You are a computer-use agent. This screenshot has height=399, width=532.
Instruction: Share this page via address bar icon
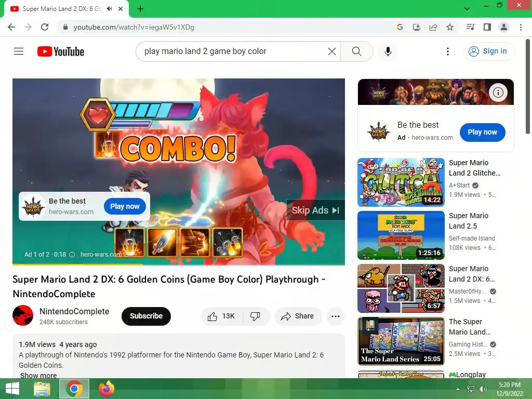433,27
